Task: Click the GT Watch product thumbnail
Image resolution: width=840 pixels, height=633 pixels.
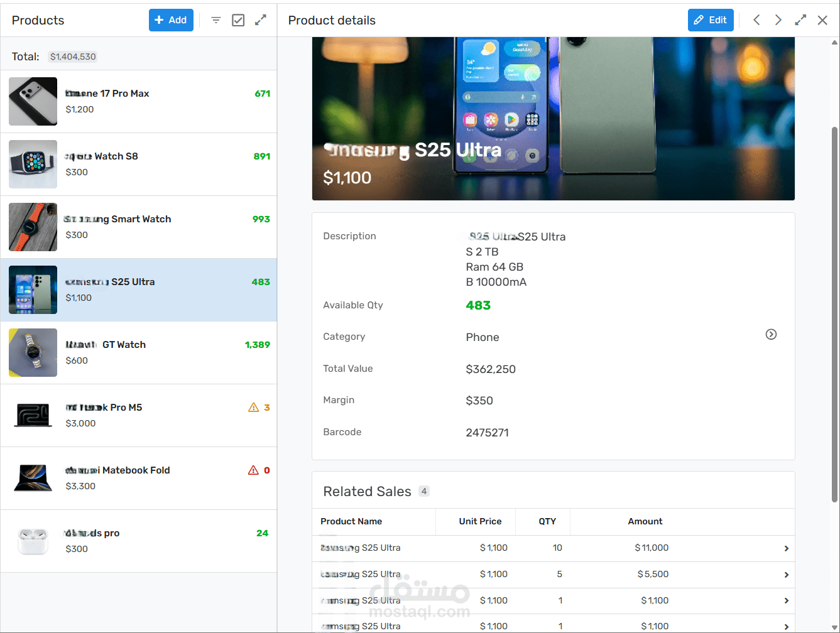Action: (x=33, y=352)
